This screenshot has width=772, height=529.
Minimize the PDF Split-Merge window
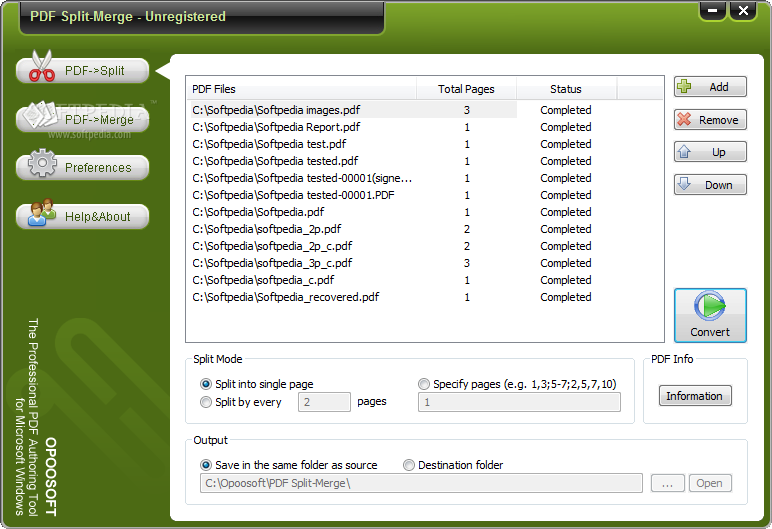[712, 10]
